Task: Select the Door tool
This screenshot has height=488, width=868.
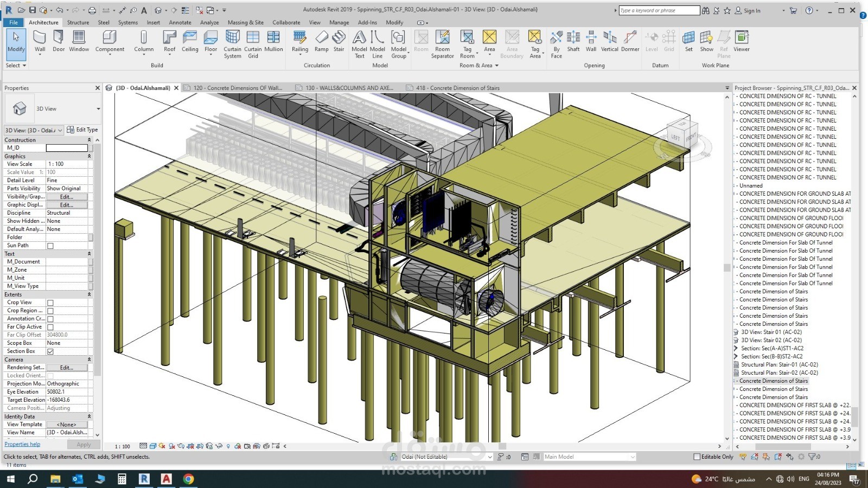Action: (59, 41)
